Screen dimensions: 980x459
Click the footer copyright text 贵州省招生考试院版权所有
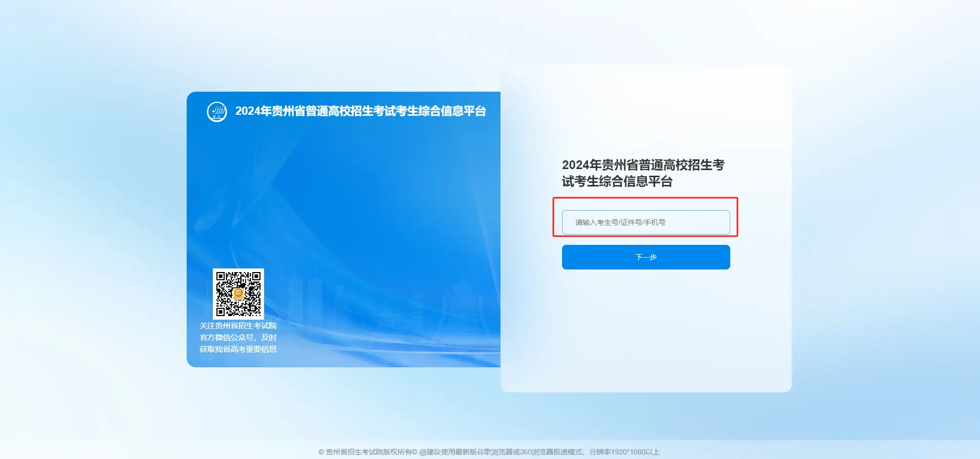pos(368,452)
